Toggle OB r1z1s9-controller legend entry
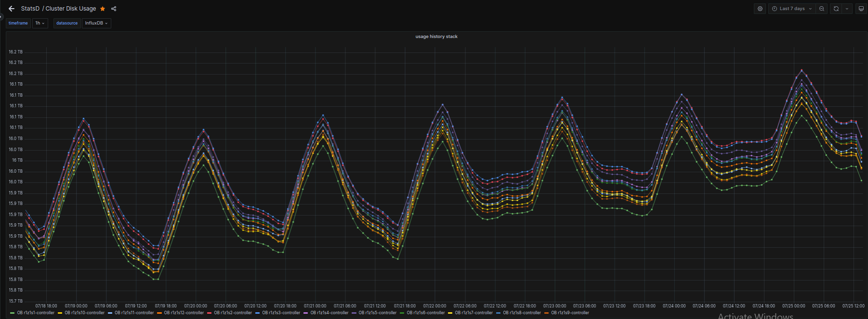868x319 pixels. [x=570, y=313]
